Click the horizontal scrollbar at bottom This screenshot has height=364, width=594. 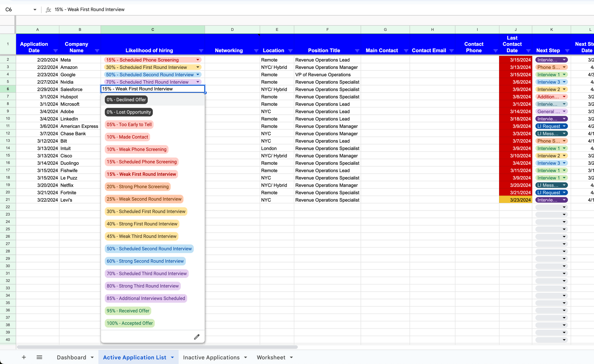click(157, 347)
